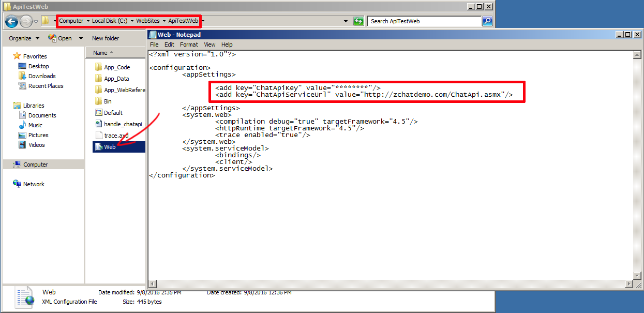Open the Music library
Viewport: 644px width, 313px height.
[x=35, y=125]
